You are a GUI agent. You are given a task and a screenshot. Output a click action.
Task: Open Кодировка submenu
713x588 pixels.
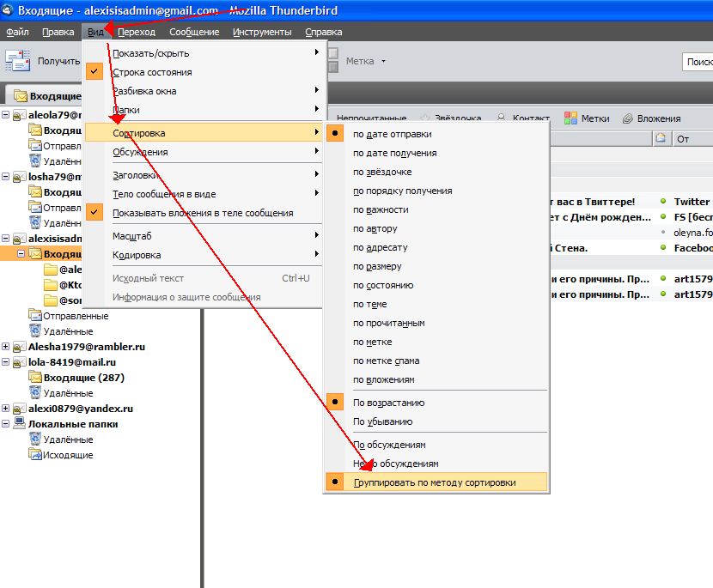click(204, 255)
